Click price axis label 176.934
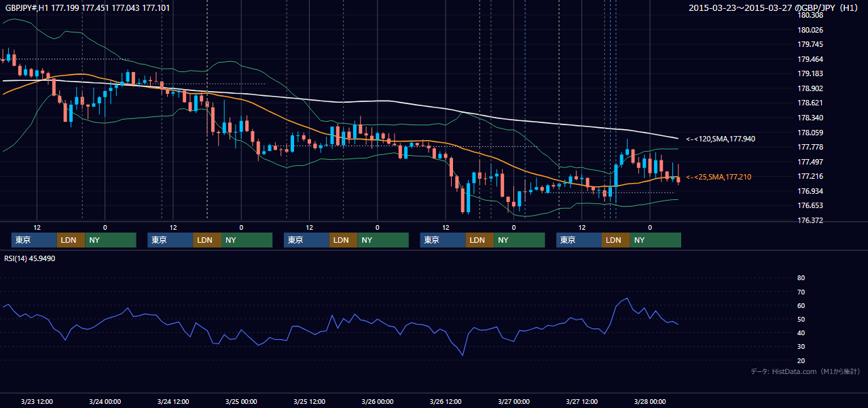The image size is (868, 408). tap(810, 191)
